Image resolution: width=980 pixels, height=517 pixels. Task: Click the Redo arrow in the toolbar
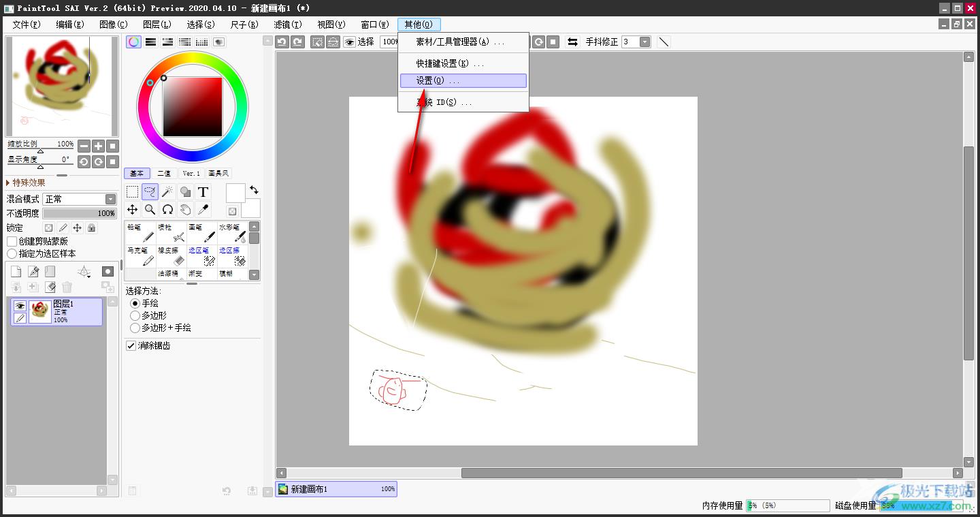(x=297, y=42)
